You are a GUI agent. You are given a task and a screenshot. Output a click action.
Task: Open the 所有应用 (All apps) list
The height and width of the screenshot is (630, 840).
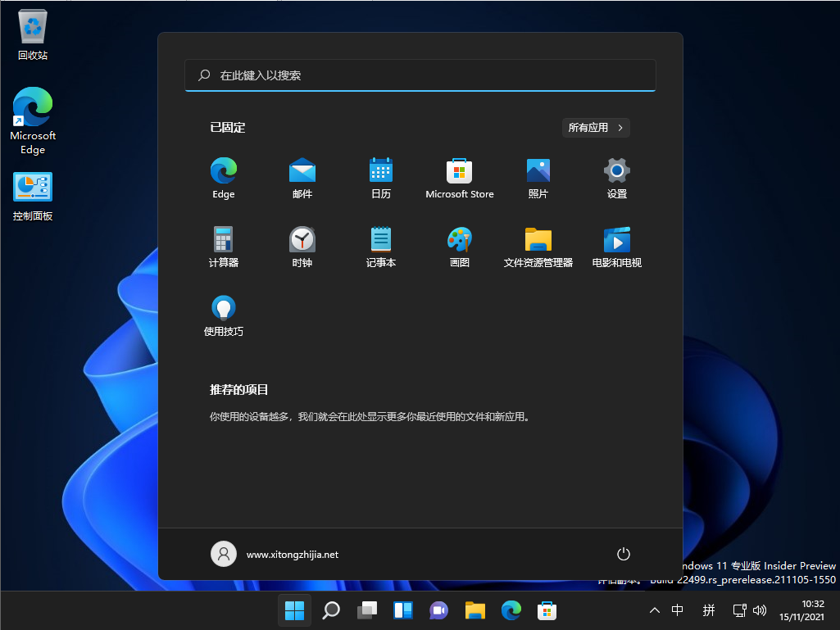pyautogui.click(x=596, y=128)
